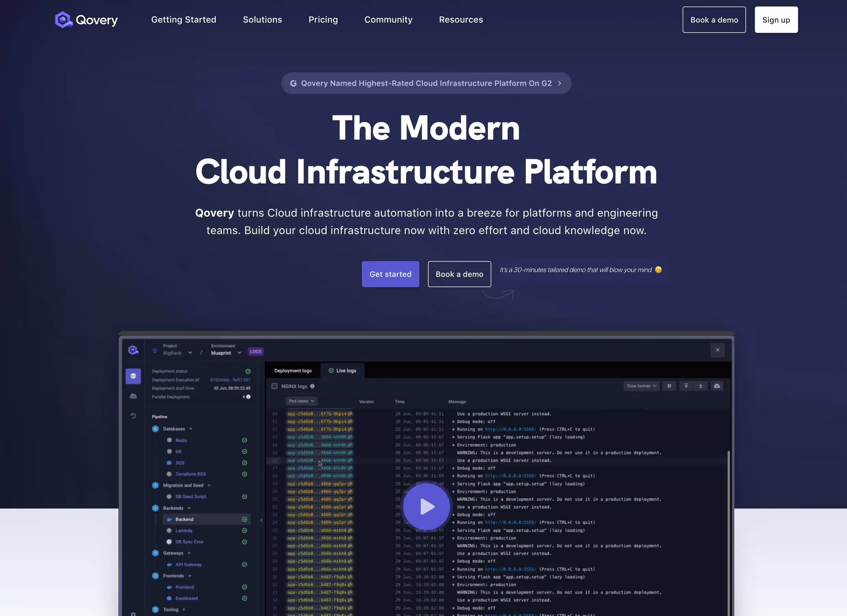
Task: Play the product demo video
Action: click(426, 506)
